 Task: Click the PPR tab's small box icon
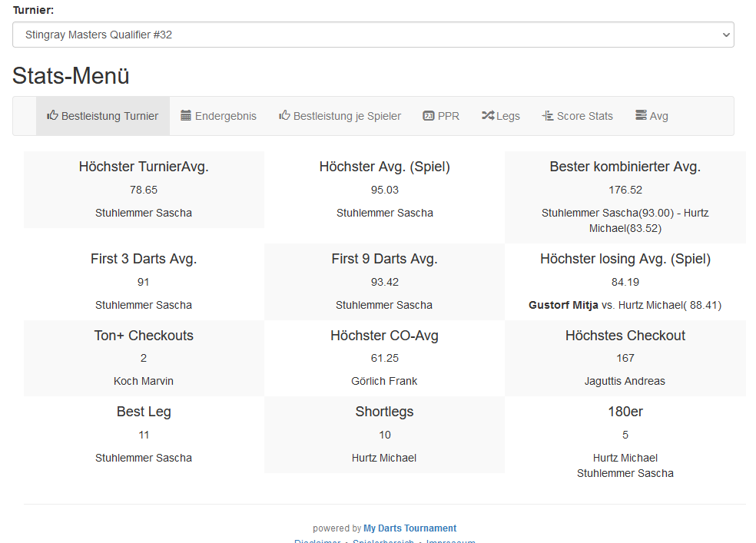pyautogui.click(x=429, y=116)
